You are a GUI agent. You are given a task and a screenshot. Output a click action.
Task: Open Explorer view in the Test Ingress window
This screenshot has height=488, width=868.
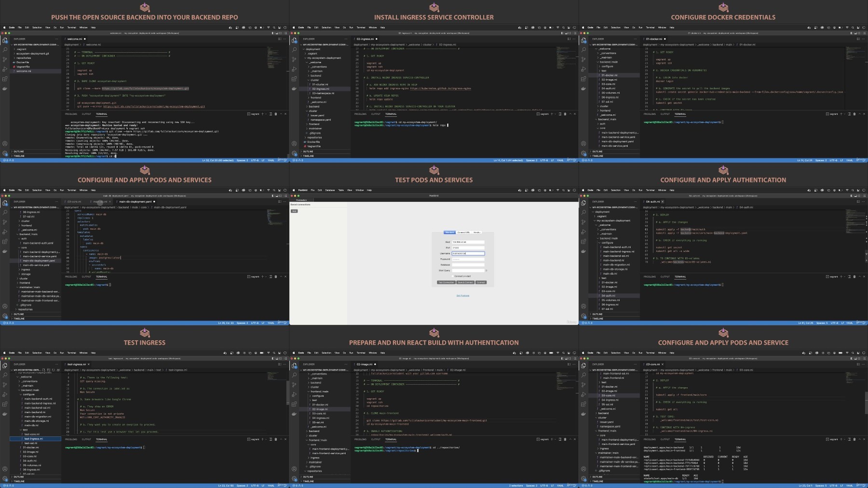(x=5, y=365)
